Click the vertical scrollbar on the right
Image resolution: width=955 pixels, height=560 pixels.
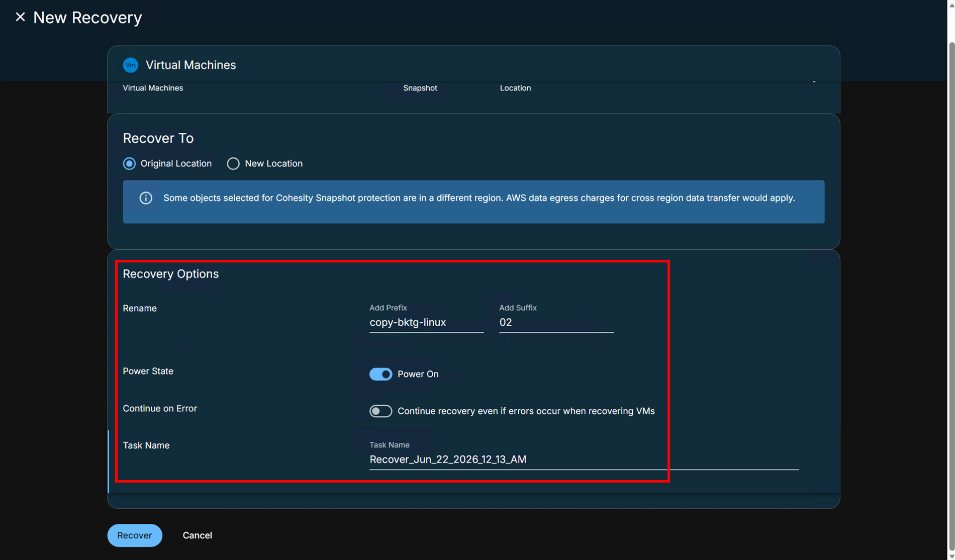(x=951, y=297)
